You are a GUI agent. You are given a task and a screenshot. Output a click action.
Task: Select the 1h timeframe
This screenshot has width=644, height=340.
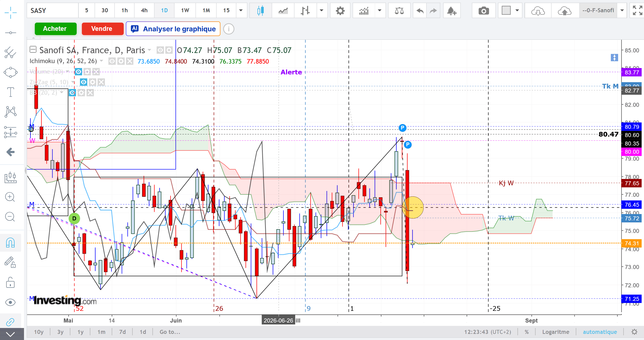tap(124, 11)
